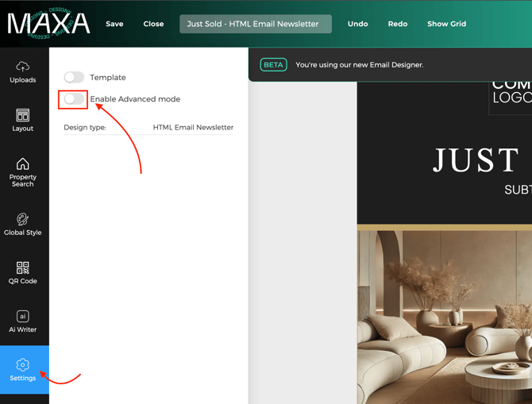Viewport: 532px width, 404px height.
Task: Select the JUST heading text
Action: point(475,161)
